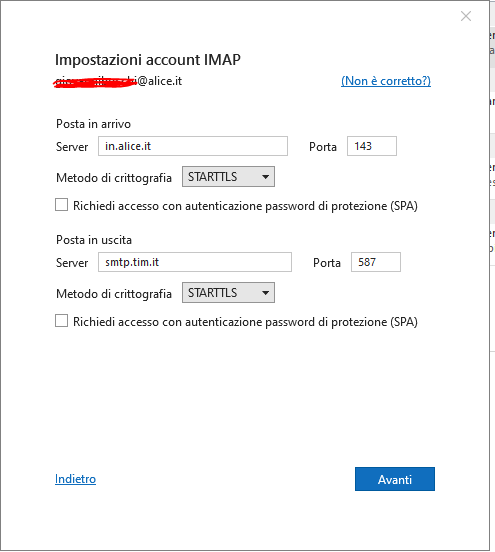Viewport: 495px width, 552px height.
Task: Open the incoming mail encryption method dropdown
Action: point(228,177)
